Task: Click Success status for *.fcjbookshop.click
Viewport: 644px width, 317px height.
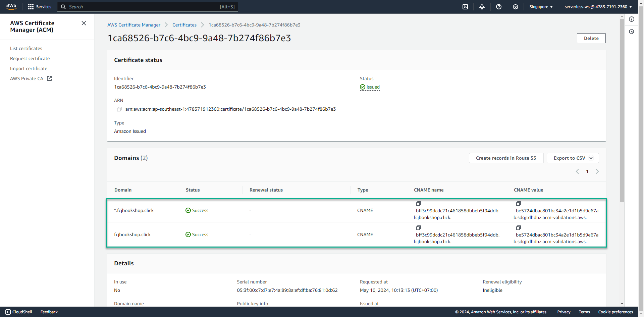Action: point(197,210)
